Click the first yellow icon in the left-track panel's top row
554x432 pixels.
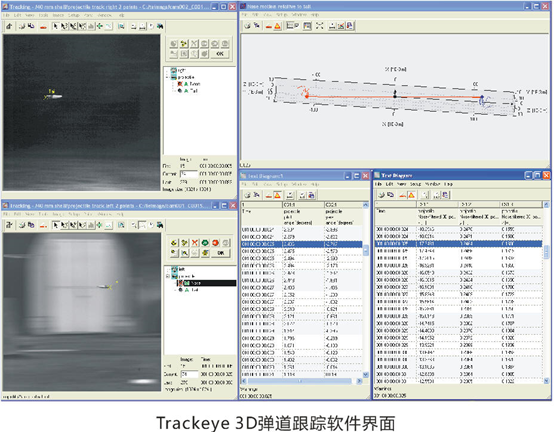click(173, 243)
